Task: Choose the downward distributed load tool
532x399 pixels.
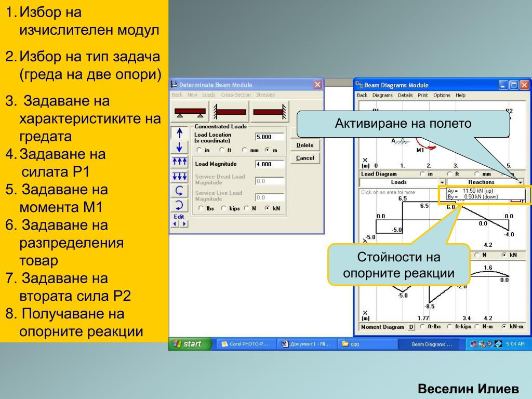Action: point(179,176)
